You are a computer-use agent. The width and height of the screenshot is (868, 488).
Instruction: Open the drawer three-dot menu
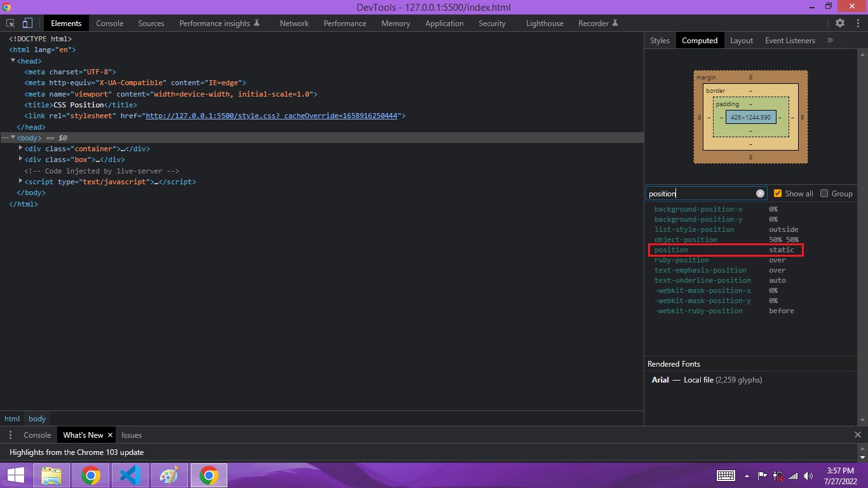coord(10,435)
